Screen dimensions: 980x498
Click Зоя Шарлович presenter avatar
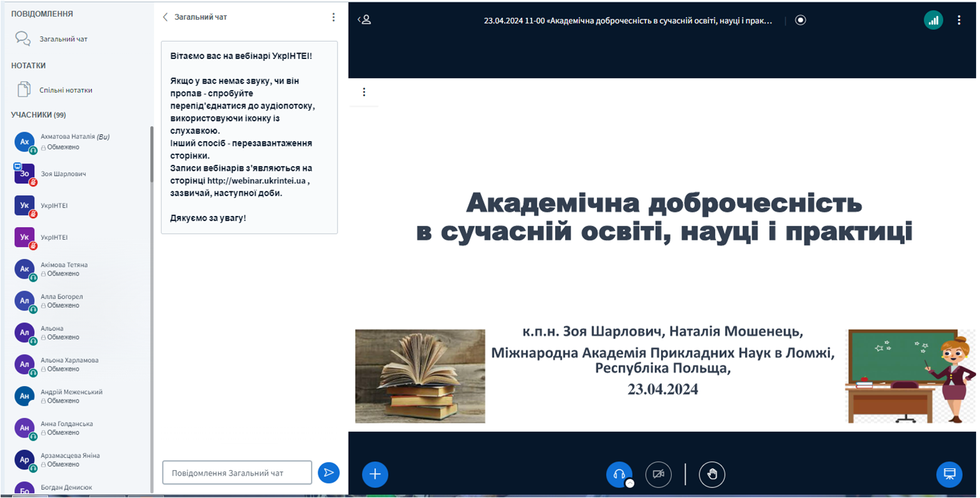pos(24,174)
